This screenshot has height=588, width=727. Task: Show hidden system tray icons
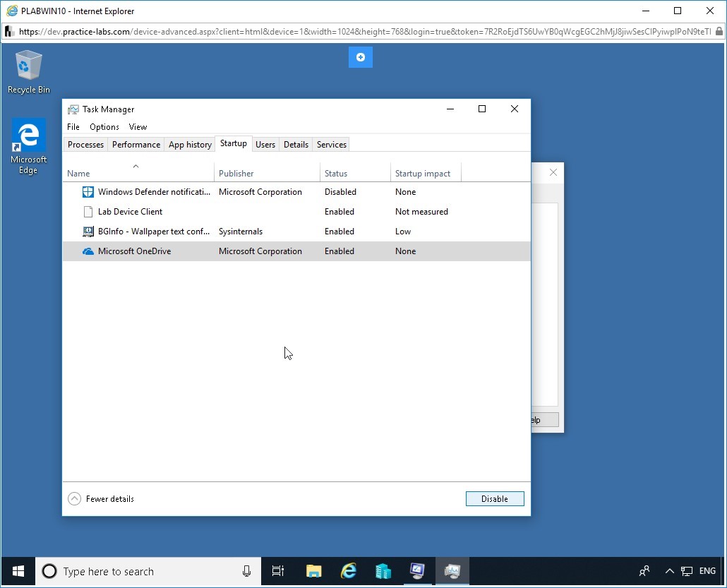pos(670,571)
